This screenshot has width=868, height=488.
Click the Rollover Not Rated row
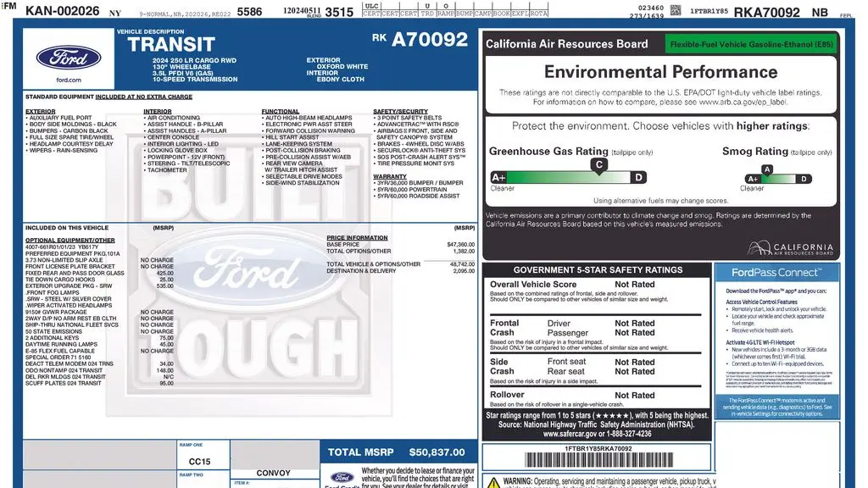coord(572,395)
